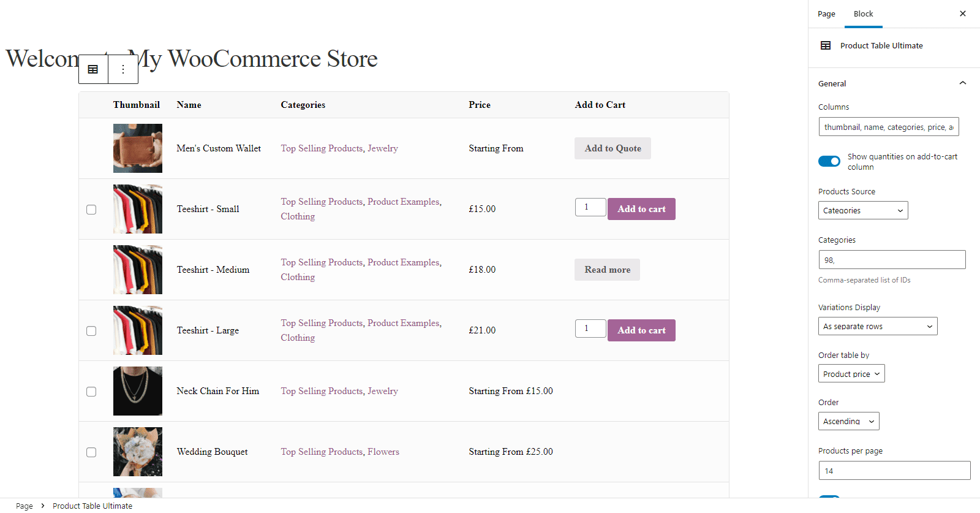Click the Product Table Ultimate icon in sidebar
This screenshot has width=980, height=513.
point(826,45)
